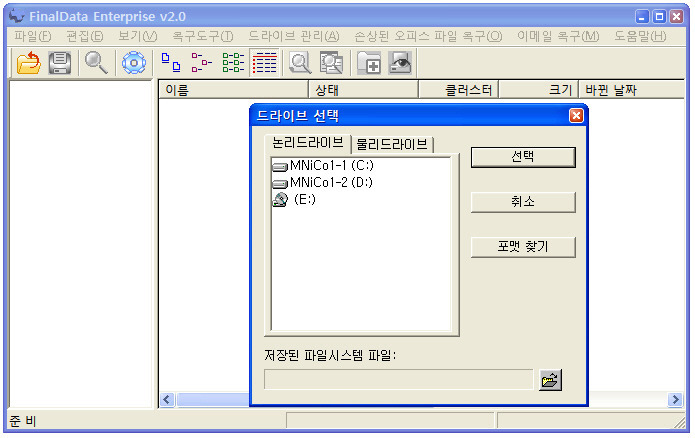Close the 드라이브 선택 dialog
695x438 pixels.
coord(576,116)
